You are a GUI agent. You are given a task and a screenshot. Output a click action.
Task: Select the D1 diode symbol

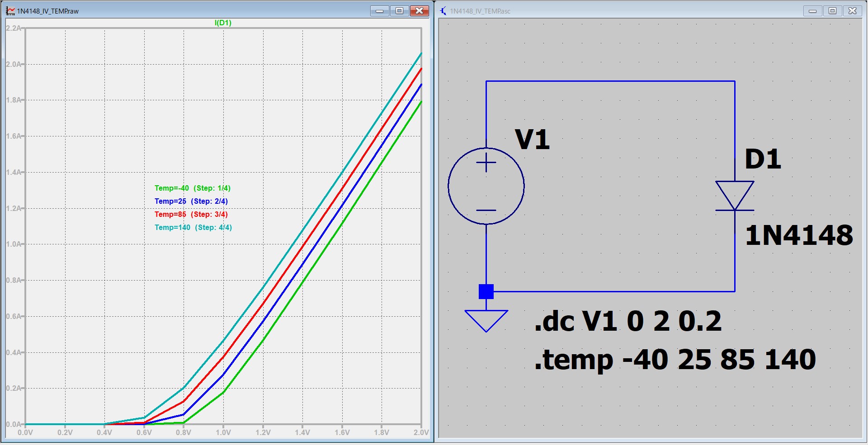coord(735,196)
